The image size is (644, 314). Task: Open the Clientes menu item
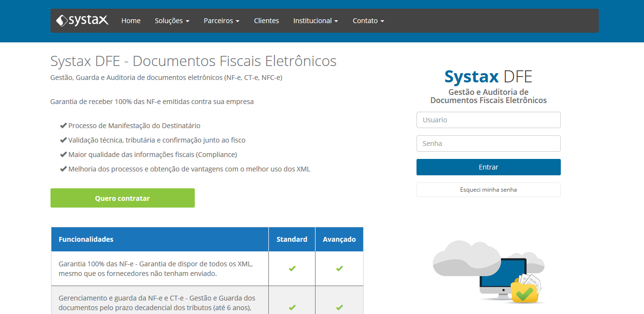point(266,21)
